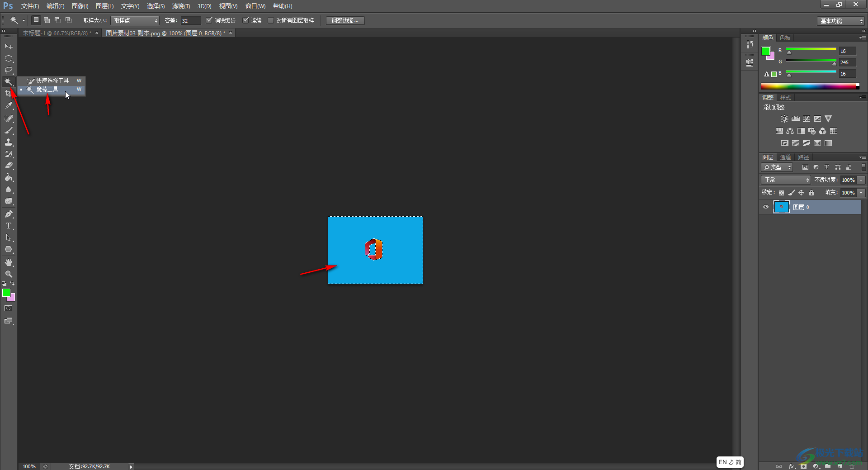Hide 图层 0 via eye icon
The width and height of the screenshot is (868, 470).
(x=766, y=207)
